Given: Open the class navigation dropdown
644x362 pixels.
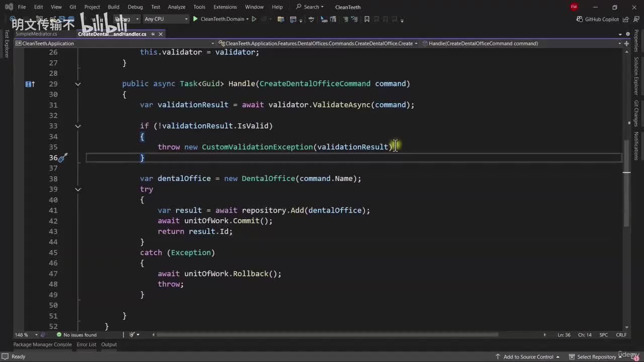Looking at the screenshot, I should click(x=318, y=43).
